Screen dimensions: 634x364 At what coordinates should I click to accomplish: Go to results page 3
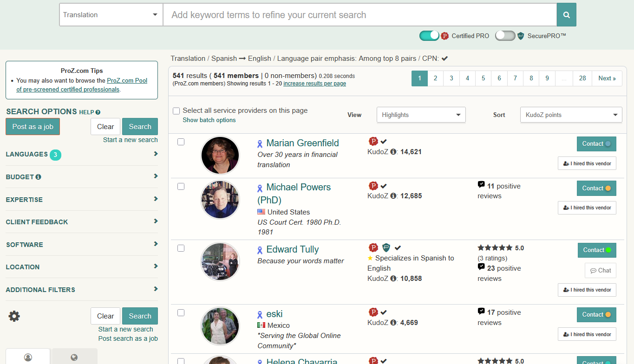click(451, 78)
